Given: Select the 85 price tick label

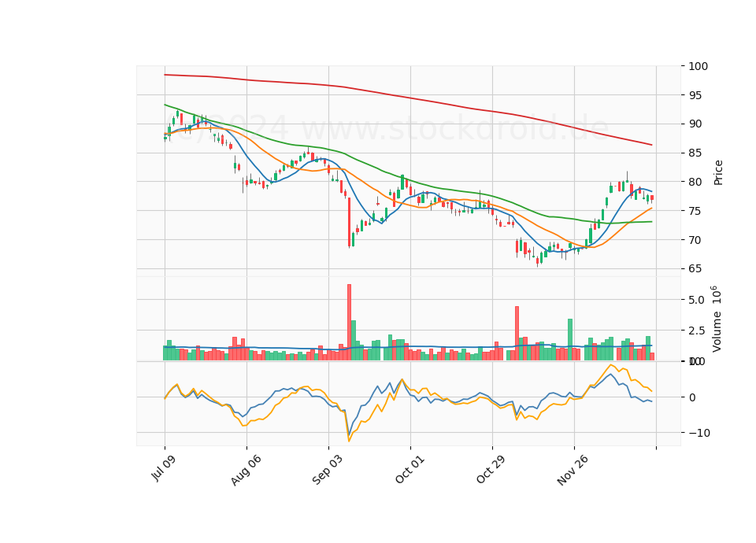Looking at the screenshot, I should click(695, 153).
